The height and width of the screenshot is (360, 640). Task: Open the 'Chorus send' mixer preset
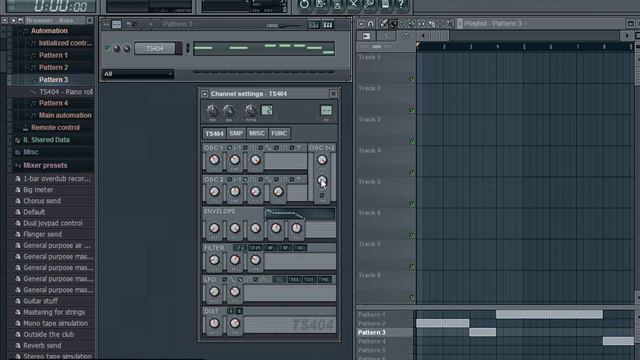tap(42, 201)
